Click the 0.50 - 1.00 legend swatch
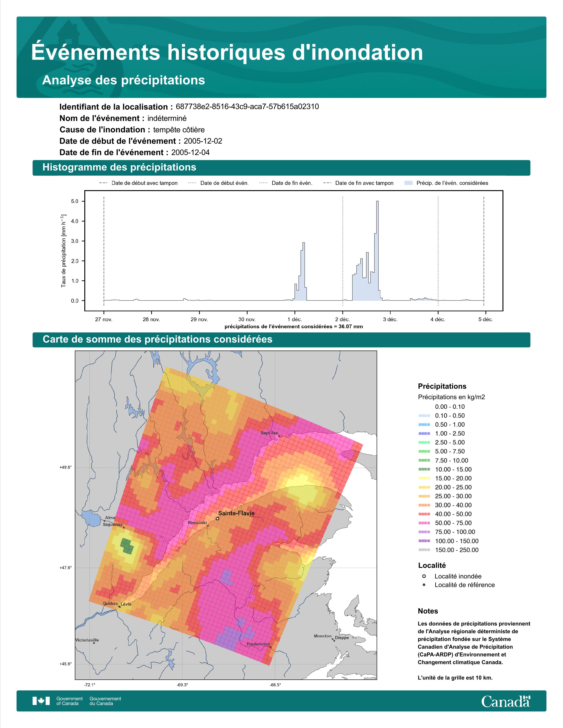This screenshot has height=728, width=563. coord(424,425)
